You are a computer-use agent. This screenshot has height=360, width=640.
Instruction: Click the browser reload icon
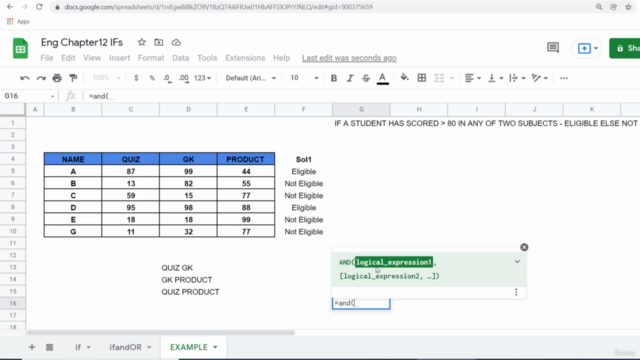point(39,7)
